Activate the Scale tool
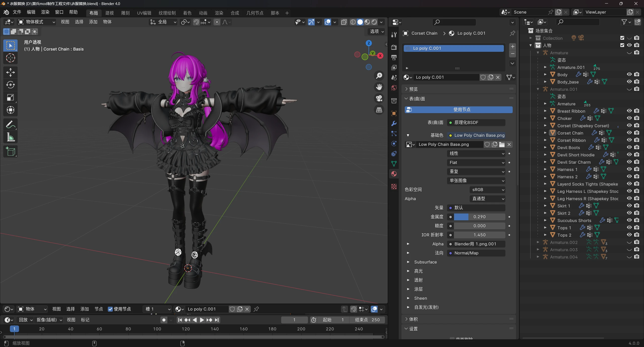Image resolution: width=644 pixels, height=347 pixels. [10, 98]
